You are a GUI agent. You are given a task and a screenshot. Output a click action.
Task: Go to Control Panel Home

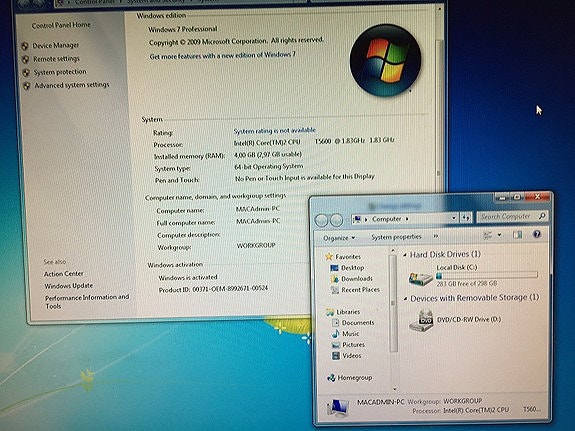(61, 25)
